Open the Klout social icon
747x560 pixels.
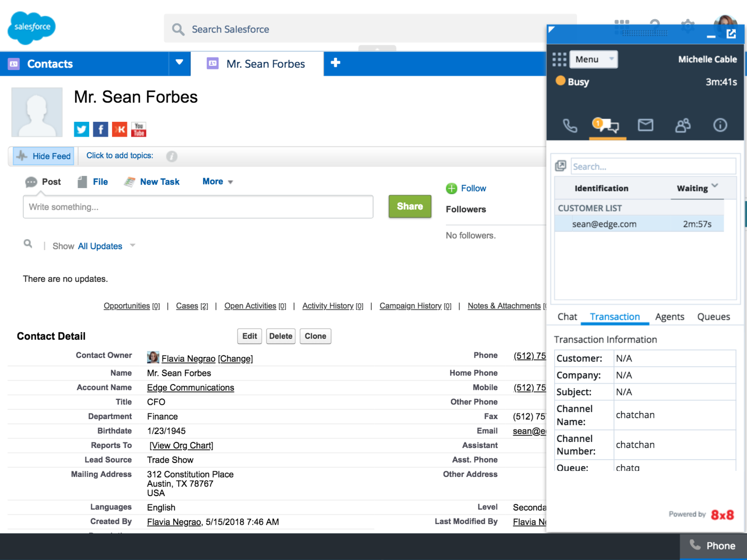coord(120,129)
